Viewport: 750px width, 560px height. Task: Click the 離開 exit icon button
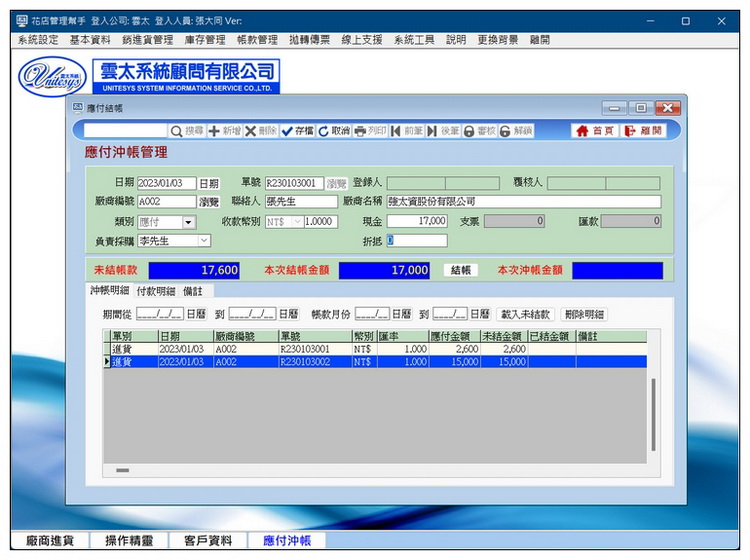click(643, 131)
